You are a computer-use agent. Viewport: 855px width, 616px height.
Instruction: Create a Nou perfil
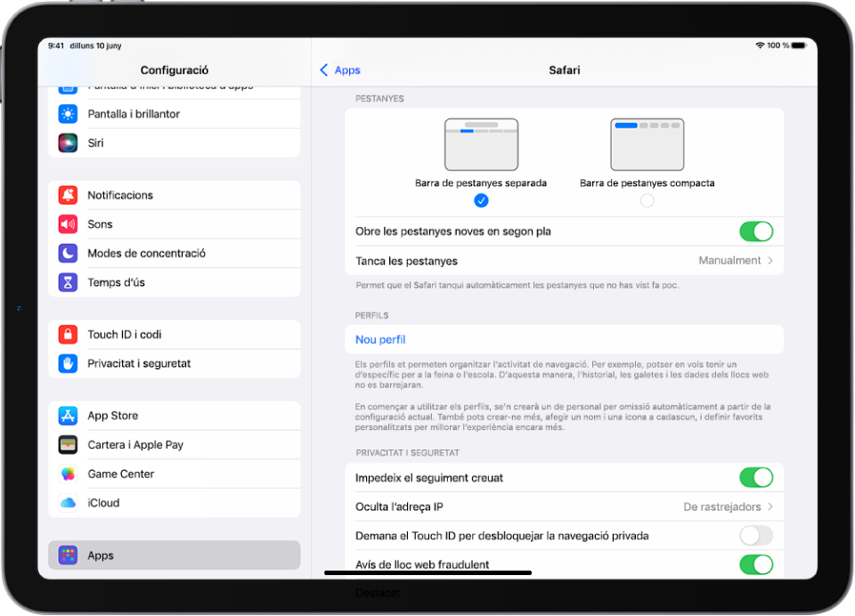(x=565, y=340)
